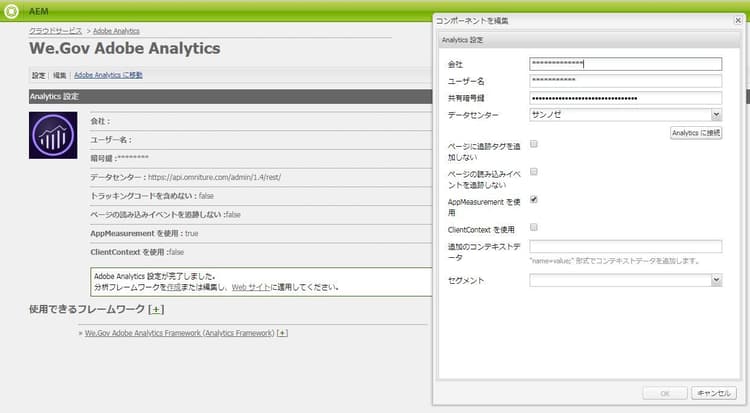Click the Analytics 設定 dark section header
This screenshot has width=750, height=413.
click(x=231, y=97)
